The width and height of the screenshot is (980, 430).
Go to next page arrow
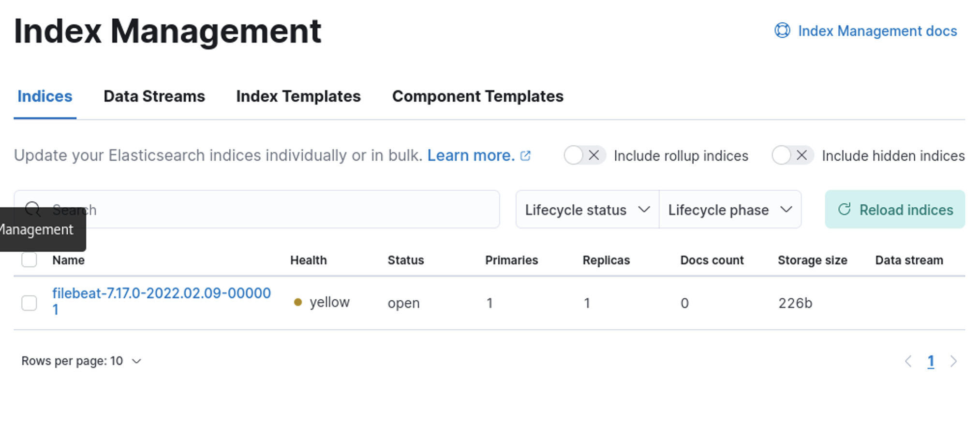(x=953, y=361)
